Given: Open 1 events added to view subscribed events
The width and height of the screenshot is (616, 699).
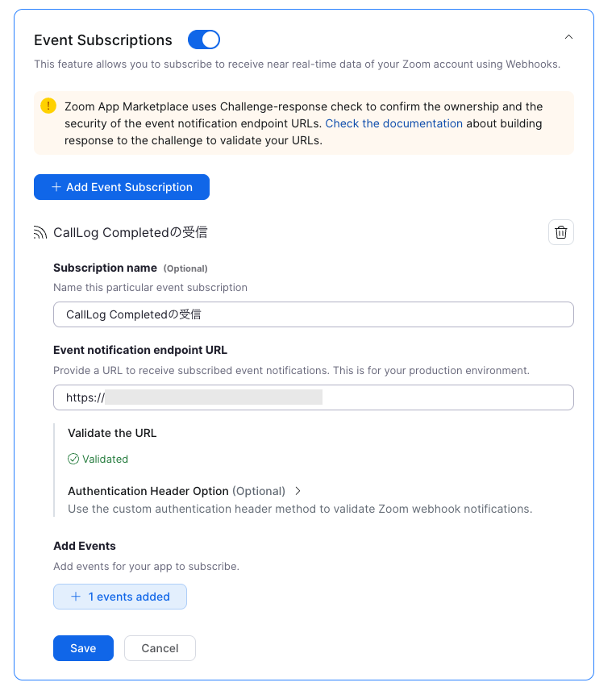Looking at the screenshot, I should [x=119, y=597].
